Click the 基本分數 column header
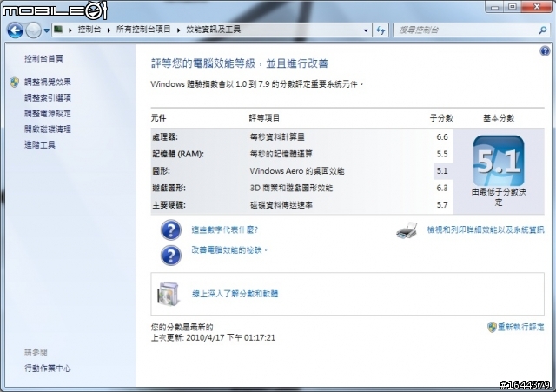The image size is (556, 392). tap(499, 118)
